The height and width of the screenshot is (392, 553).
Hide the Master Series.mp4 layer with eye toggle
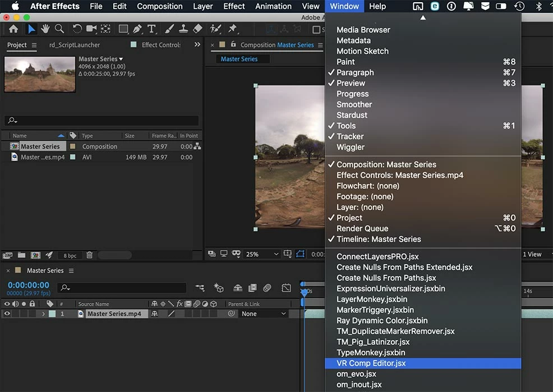click(7, 313)
